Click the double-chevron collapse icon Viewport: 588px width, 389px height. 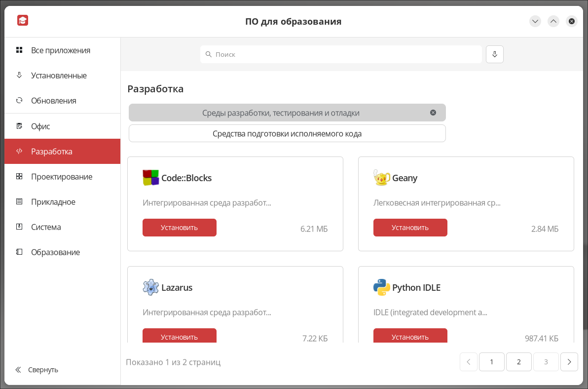(18, 369)
